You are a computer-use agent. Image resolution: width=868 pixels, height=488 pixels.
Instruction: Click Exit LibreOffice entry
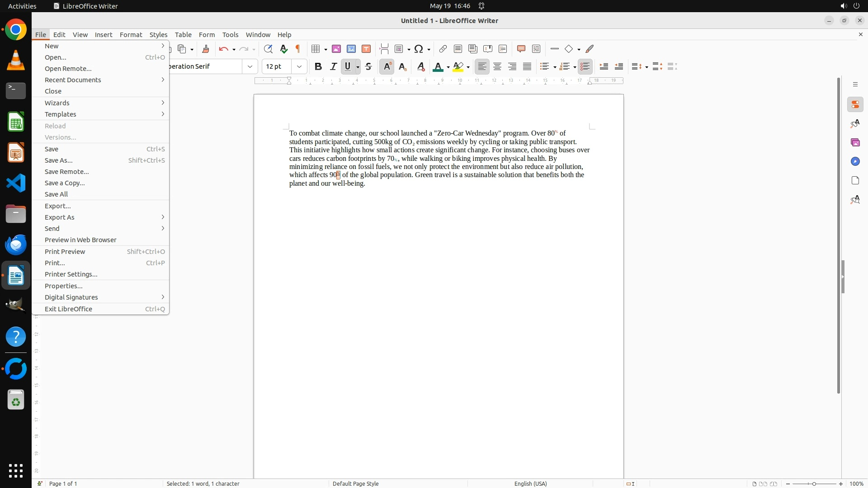(x=68, y=309)
